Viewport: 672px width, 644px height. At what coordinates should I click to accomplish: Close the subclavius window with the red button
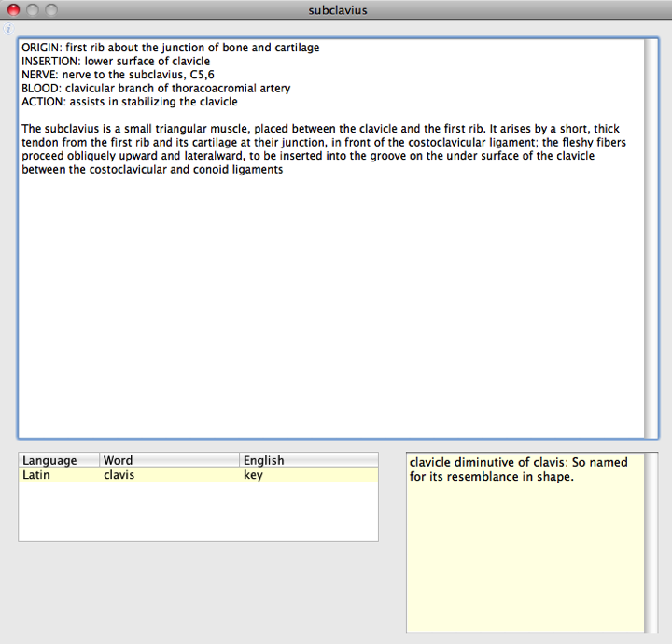click(13, 10)
